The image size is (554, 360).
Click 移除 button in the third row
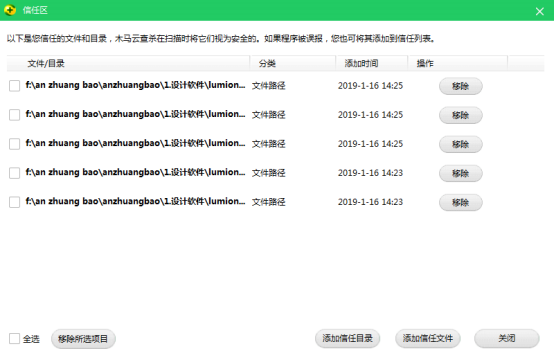pyautogui.click(x=461, y=144)
